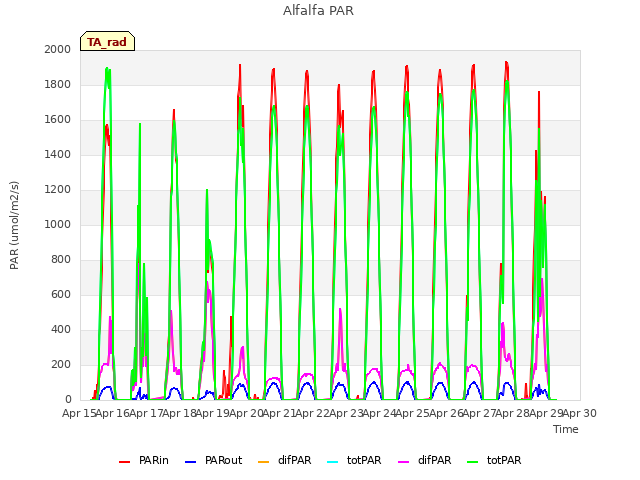Toggle the PARin legend entry
This screenshot has height=480, width=640.
(144, 460)
